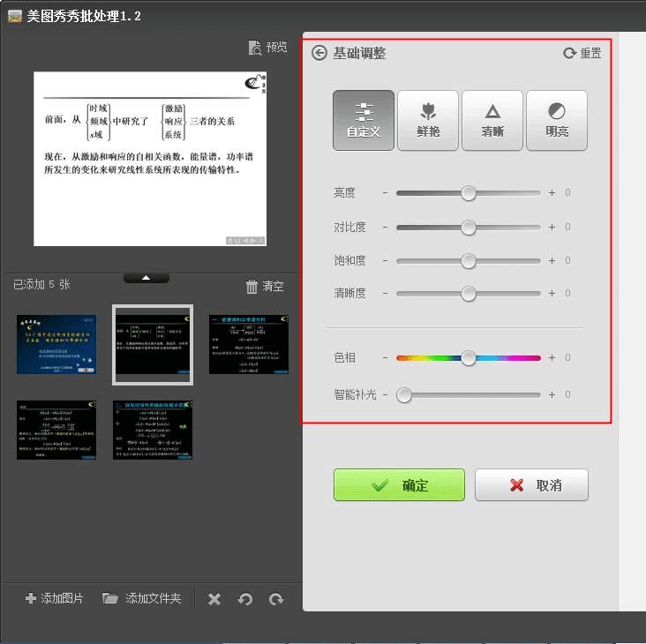The image size is (646, 644).
Task: Select the 明亮 bright preset
Action: pos(557,120)
